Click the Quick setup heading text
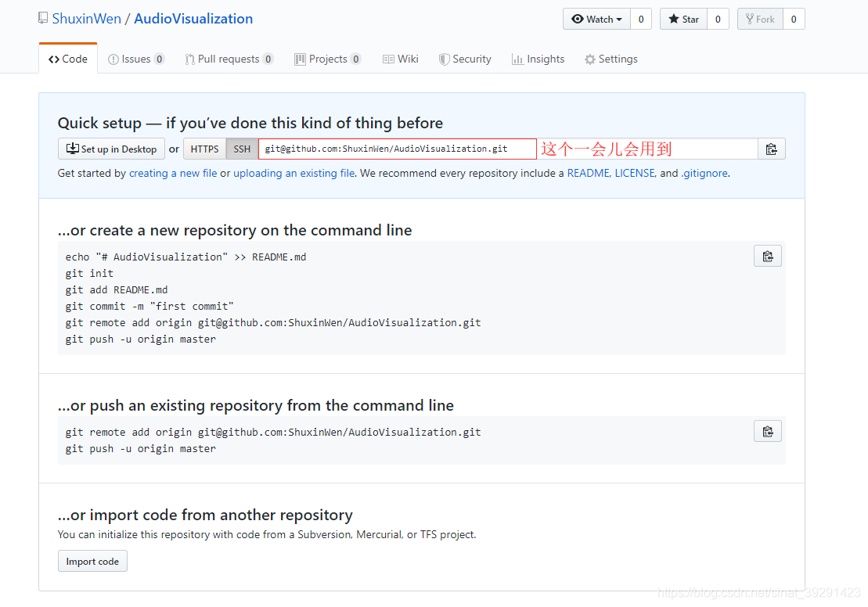Image resolution: width=868 pixels, height=607 pixels. coord(250,123)
